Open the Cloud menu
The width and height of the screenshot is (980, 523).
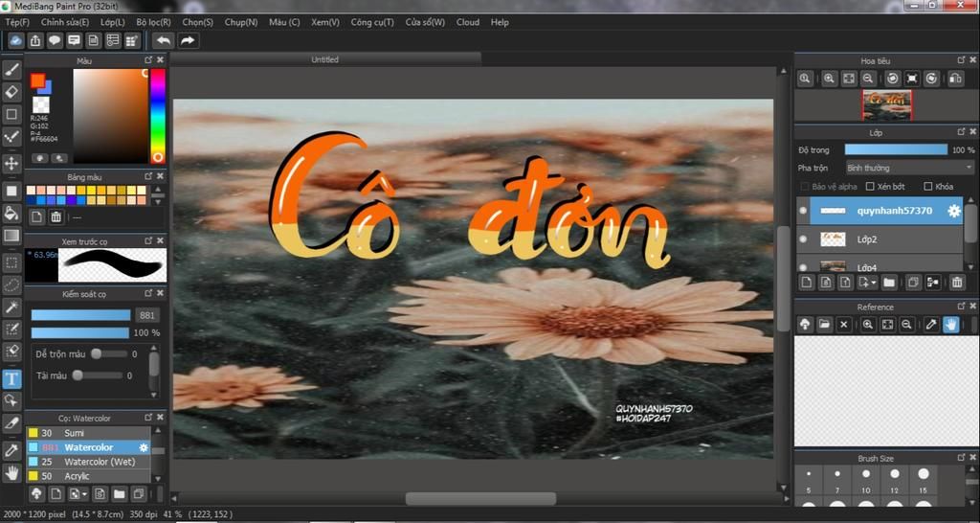467,22
